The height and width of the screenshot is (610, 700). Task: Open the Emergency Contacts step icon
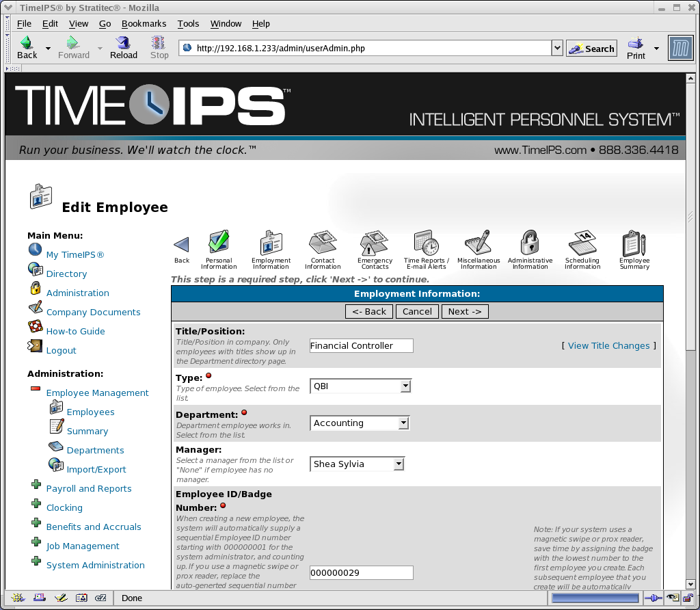(x=375, y=241)
